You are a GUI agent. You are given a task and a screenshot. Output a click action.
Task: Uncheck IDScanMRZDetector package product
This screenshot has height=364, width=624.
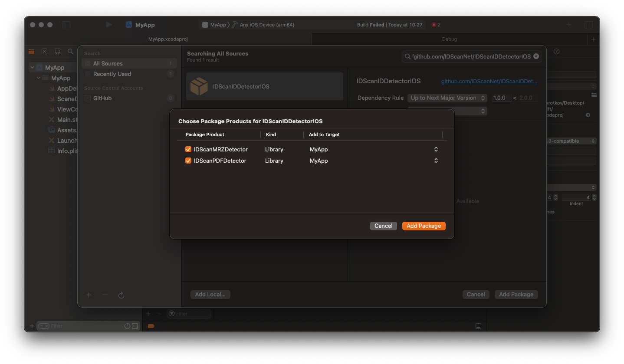point(188,149)
